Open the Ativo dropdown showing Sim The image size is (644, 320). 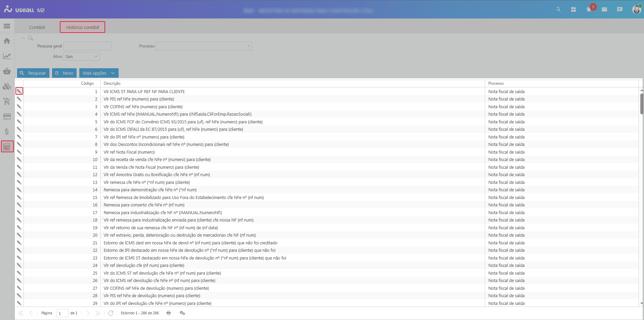coord(82,56)
